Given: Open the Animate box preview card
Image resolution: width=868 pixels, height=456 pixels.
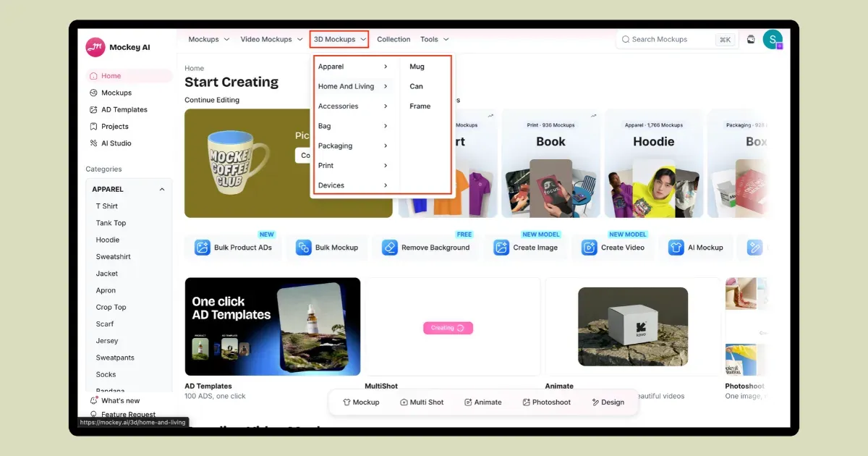Looking at the screenshot, I should coord(633,326).
